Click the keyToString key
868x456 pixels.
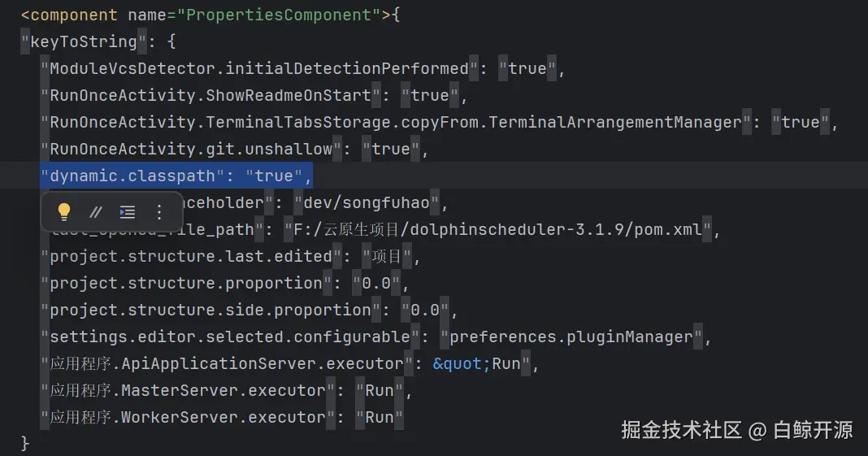[84, 41]
